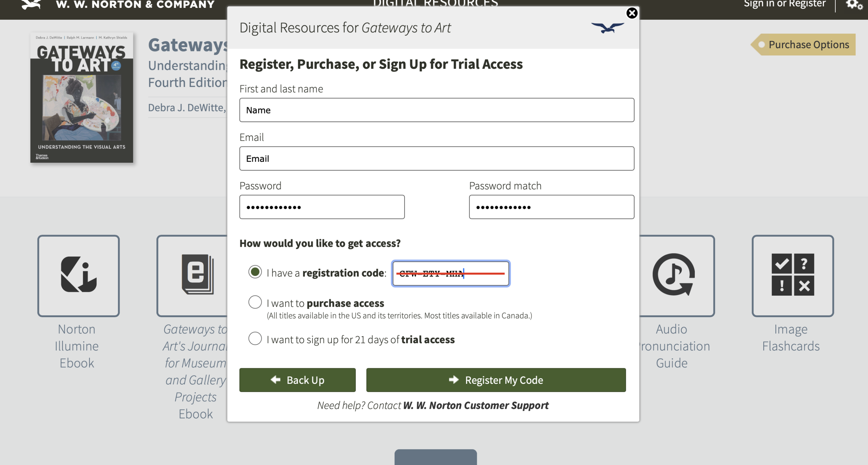Click the 'trial access' option label
Screen dimensions: 868x465
[x=360, y=339]
